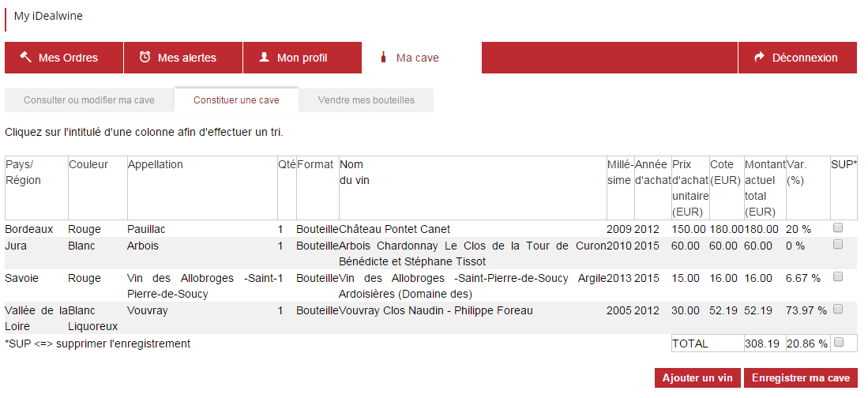Image resolution: width=868 pixels, height=398 pixels.
Task: Sort by the Couleur column header
Action: point(88,164)
